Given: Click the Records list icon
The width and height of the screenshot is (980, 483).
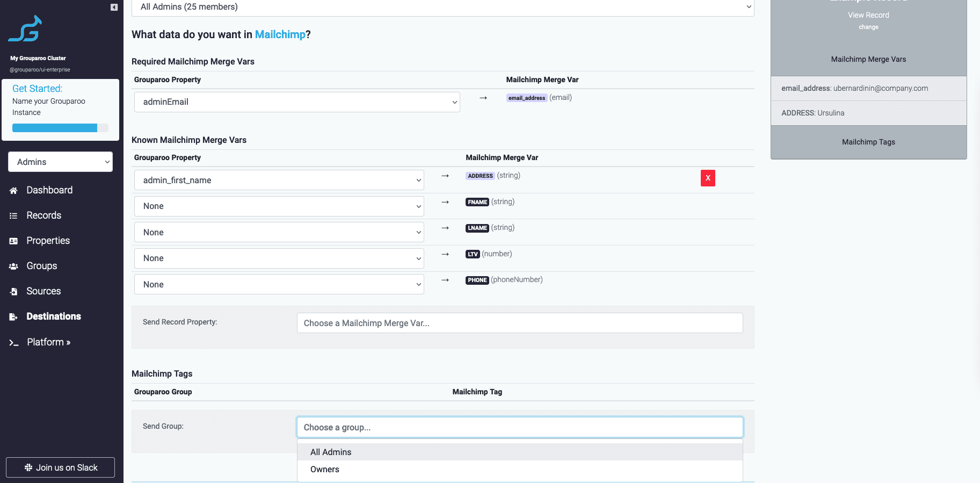Looking at the screenshot, I should [14, 215].
